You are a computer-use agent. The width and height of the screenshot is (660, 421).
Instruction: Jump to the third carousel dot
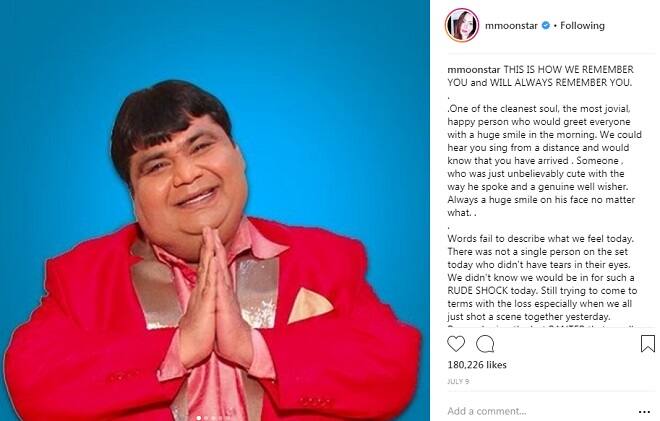pyautogui.click(x=213, y=418)
